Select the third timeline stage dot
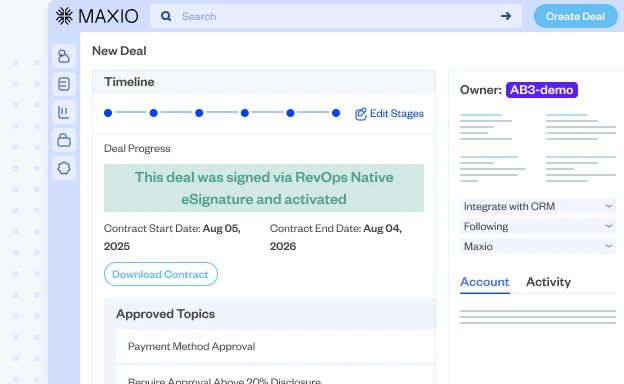Screen dimensions: 624x384 [x=199, y=113]
